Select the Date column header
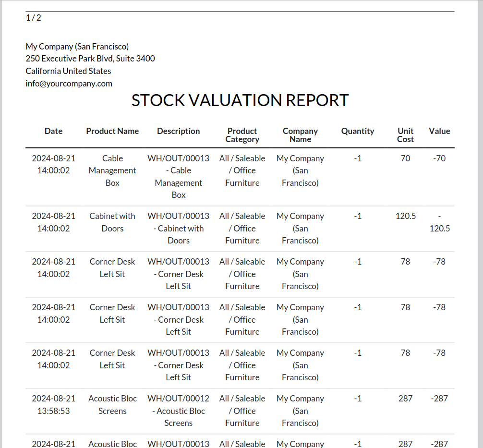Image resolution: width=483 pixels, height=448 pixels. click(53, 131)
